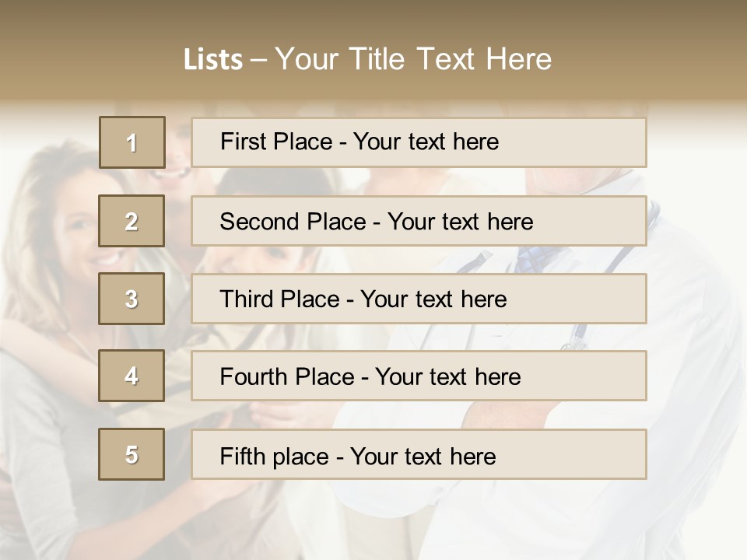
Task: Select the First Place text bar
Action: pos(419,142)
